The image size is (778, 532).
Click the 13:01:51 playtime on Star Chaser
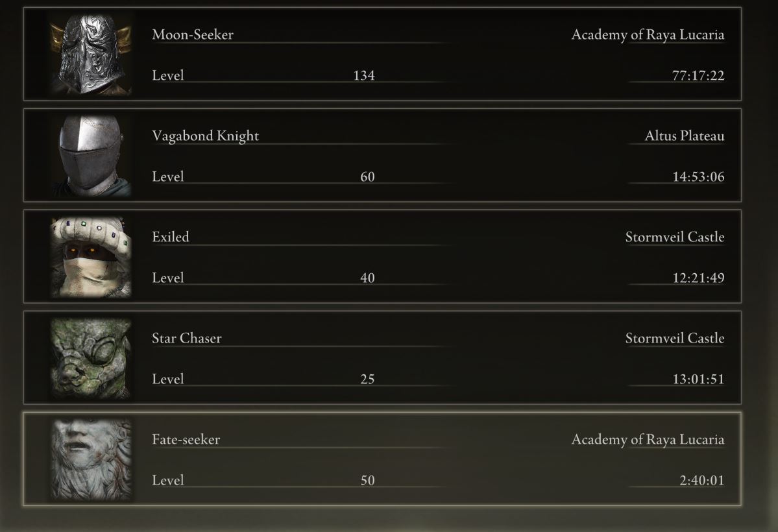click(x=698, y=379)
